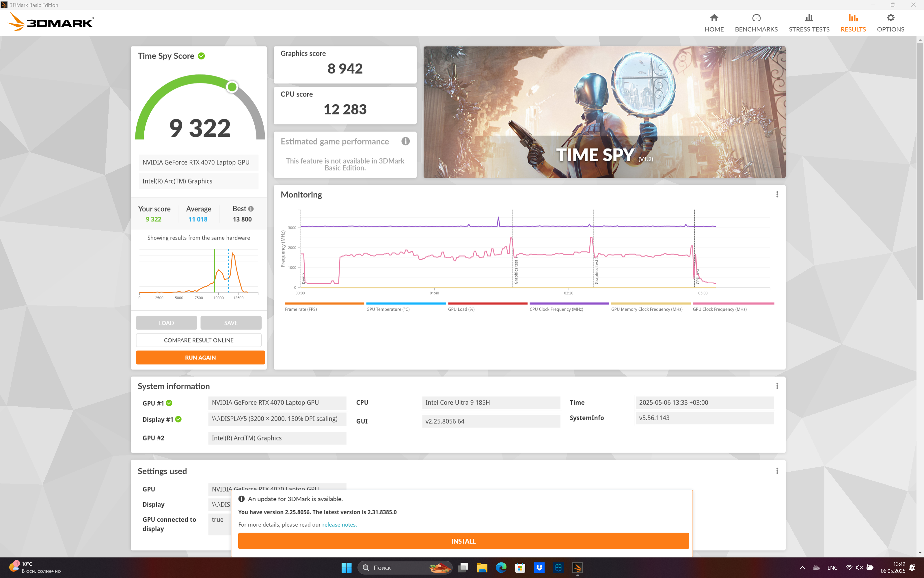This screenshot has height=578, width=924.
Task: Open File Explorer from taskbar
Action: coord(482,567)
